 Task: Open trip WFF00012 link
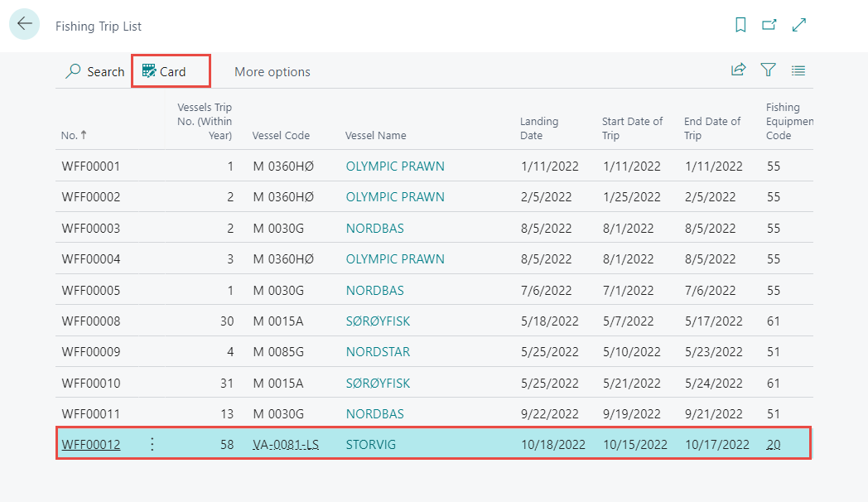[x=91, y=445]
